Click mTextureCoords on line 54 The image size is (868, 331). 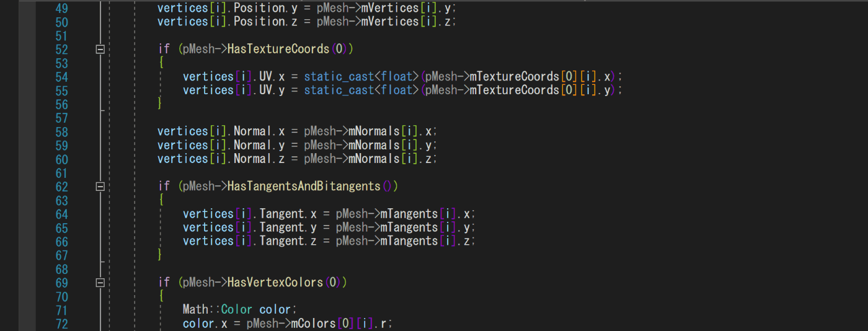514,76
